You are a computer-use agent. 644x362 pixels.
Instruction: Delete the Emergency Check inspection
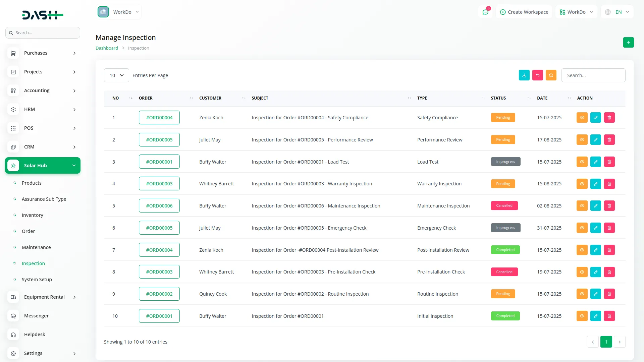(x=609, y=228)
